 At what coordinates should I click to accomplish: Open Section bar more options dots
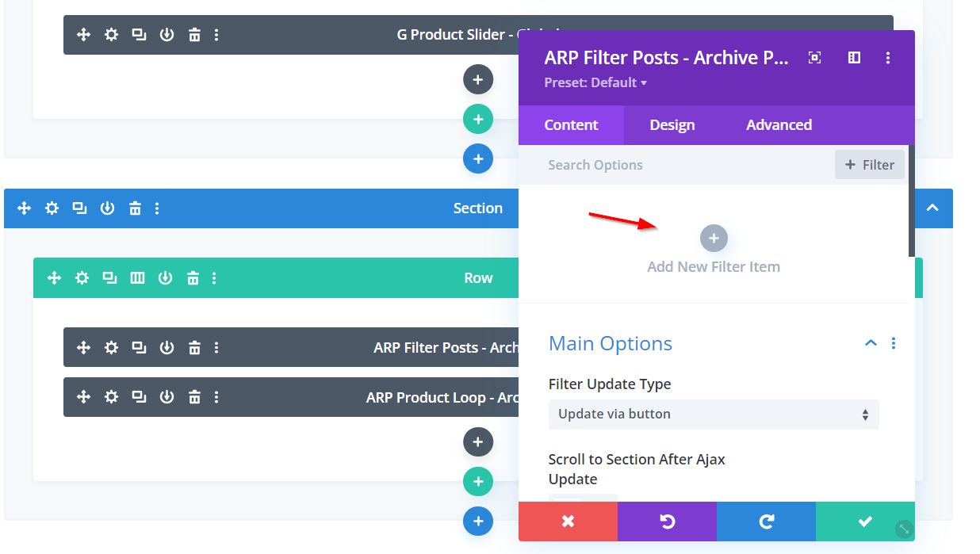point(157,208)
